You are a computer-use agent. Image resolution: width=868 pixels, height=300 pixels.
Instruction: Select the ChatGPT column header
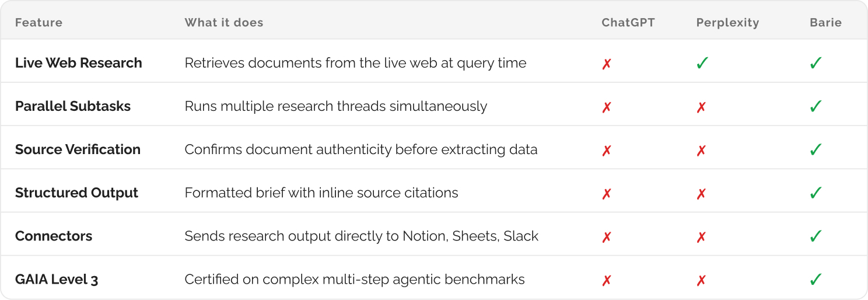(x=628, y=23)
